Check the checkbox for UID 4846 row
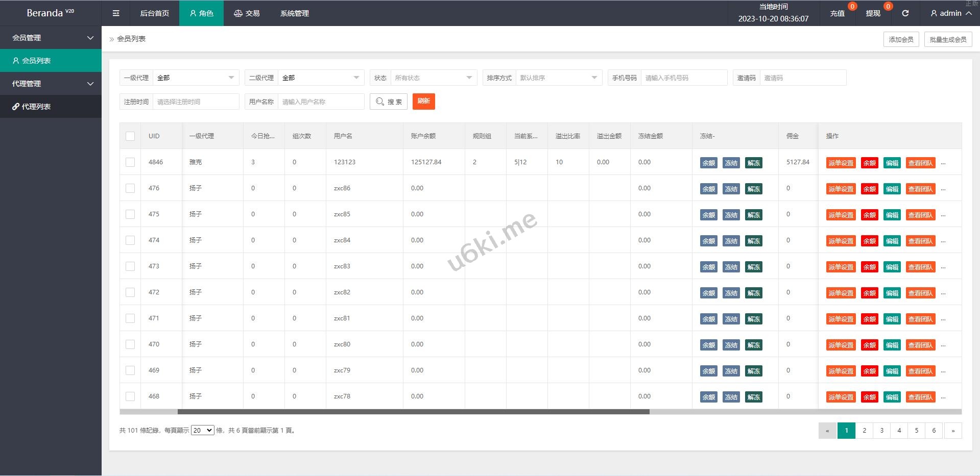Screen dimensions: 980x476 click(130, 162)
